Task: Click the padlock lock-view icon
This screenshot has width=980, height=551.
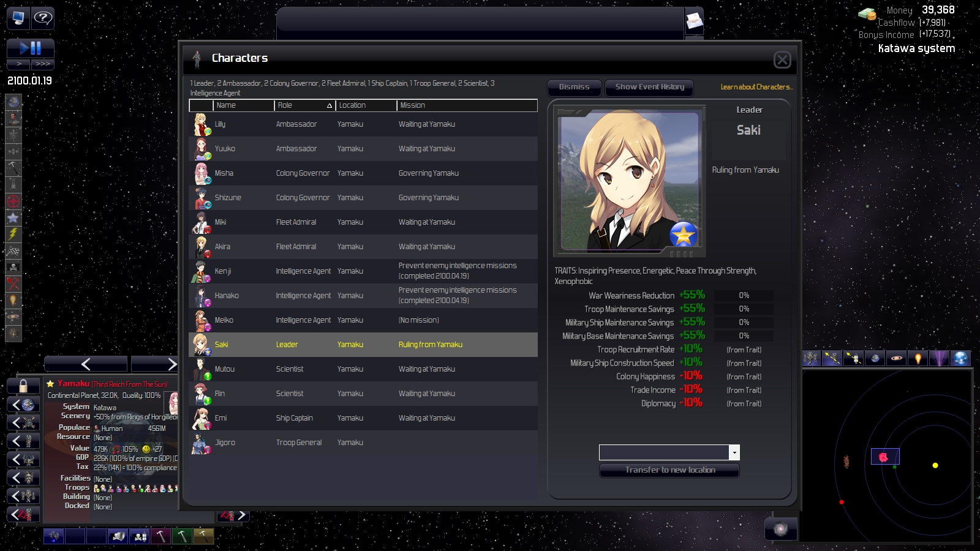Action: pyautogui.click(x=23, y=386)
